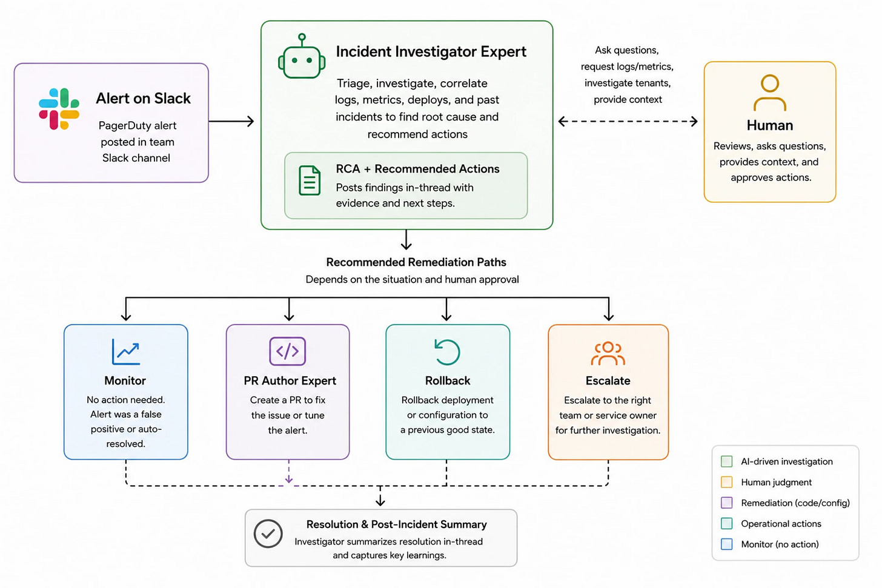Screen dimensions: 882x588
Task: Click the teal Operational actions legend swatch
Action: pyautogui.click(x=727, y=524)
